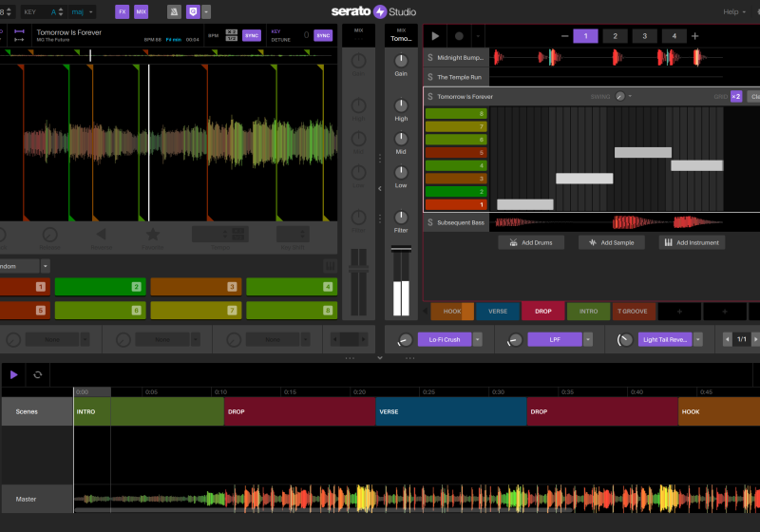
Task: Adjust the mixer Filter knob
Action: coord(401,217)
